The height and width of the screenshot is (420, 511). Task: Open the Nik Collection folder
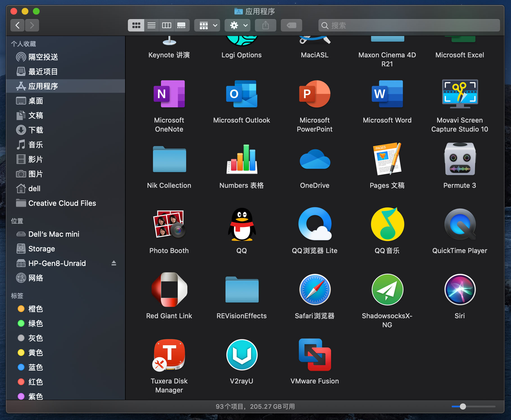click(169, 159)
